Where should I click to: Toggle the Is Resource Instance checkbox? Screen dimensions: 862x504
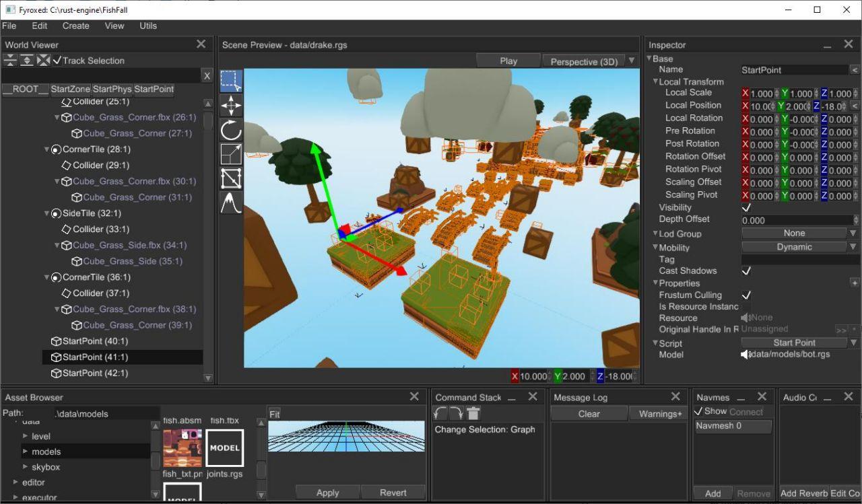(x=746, y=306)
